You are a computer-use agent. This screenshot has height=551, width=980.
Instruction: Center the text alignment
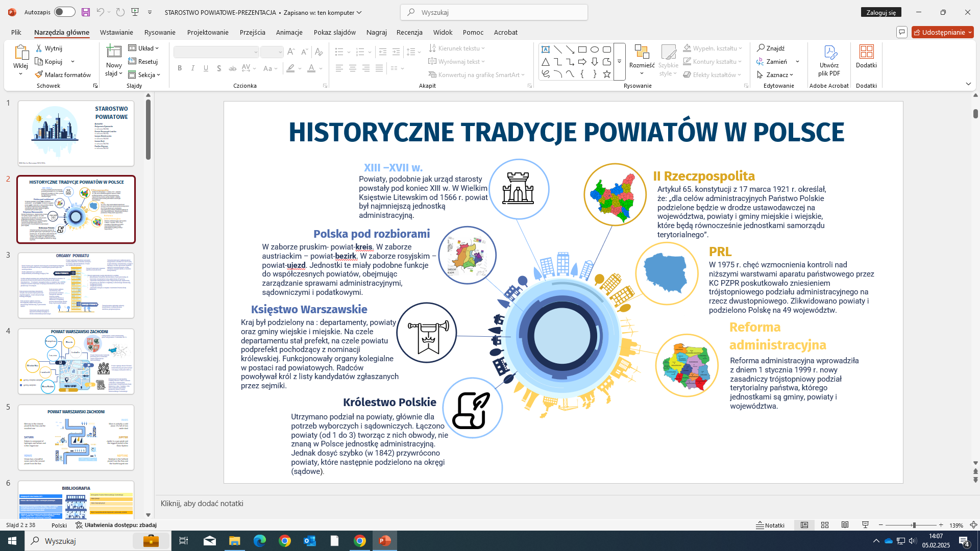[353, 68]
